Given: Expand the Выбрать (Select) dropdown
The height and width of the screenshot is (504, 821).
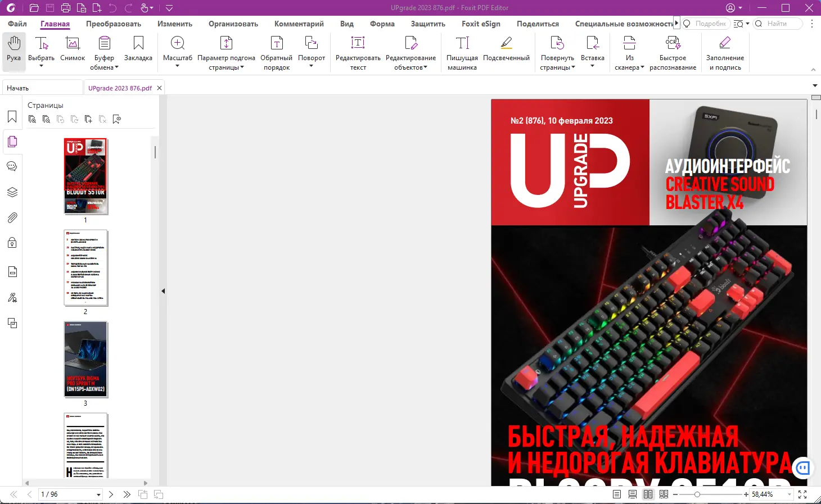Looking at the screenshot, I should click(x=41, y=66).
